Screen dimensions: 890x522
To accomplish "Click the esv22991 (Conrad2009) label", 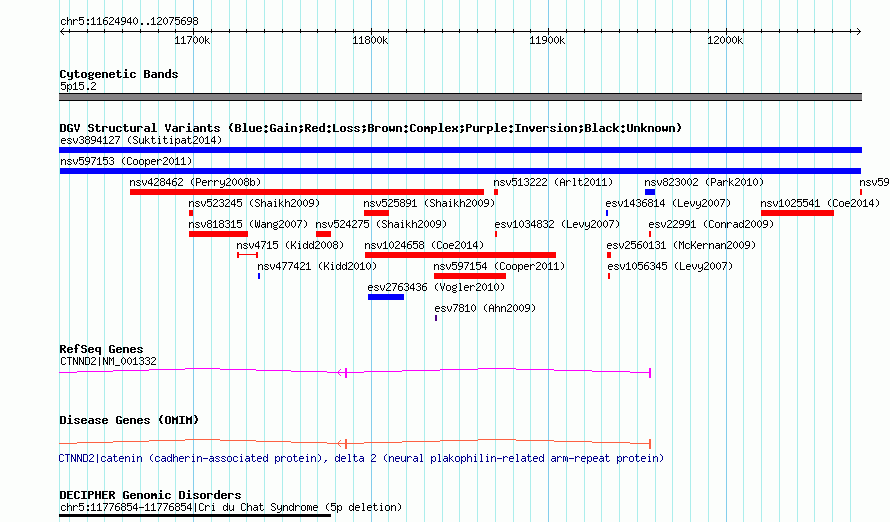I will pyautogui.click(x=711, y=224).
